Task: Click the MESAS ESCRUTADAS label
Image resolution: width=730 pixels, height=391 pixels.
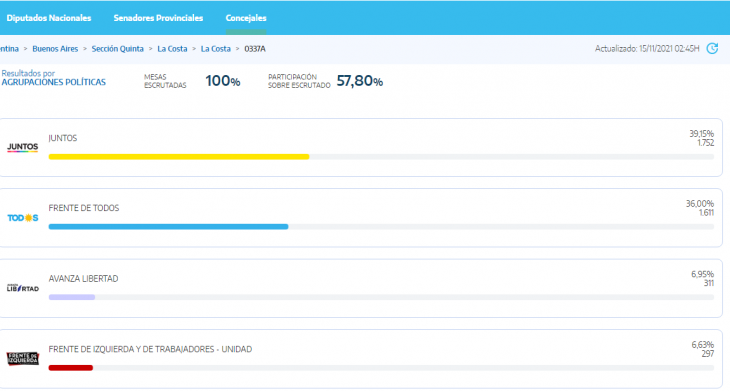Action: (x=165, y=81)
